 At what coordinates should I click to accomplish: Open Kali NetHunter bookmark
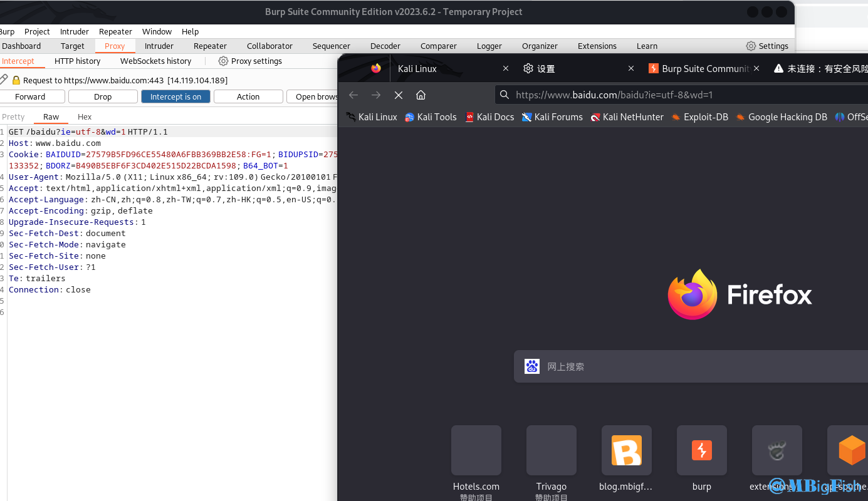tap(627, 117)
